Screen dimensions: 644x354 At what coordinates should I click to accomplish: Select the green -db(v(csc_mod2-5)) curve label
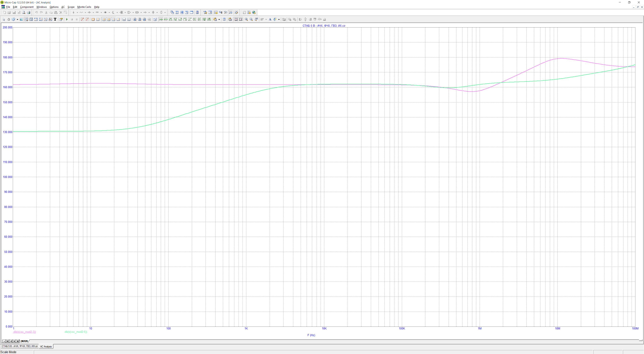pos(75,332)
